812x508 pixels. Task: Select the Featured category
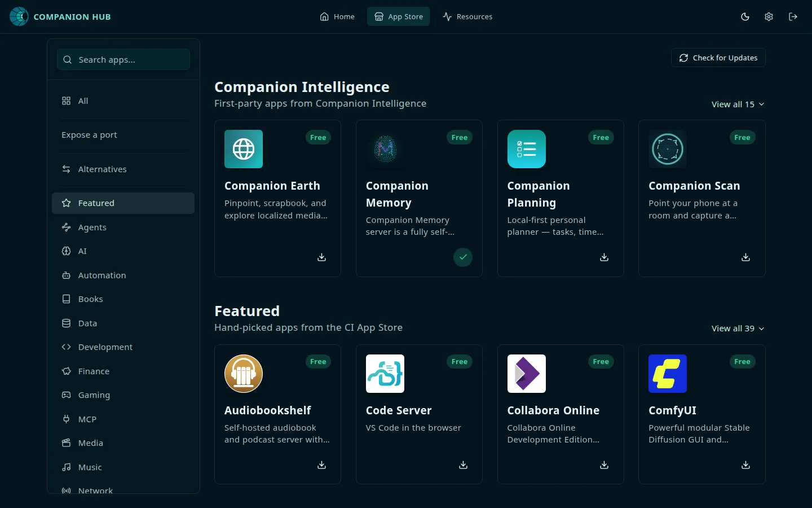pyautogui.click(x=123, y=203)
